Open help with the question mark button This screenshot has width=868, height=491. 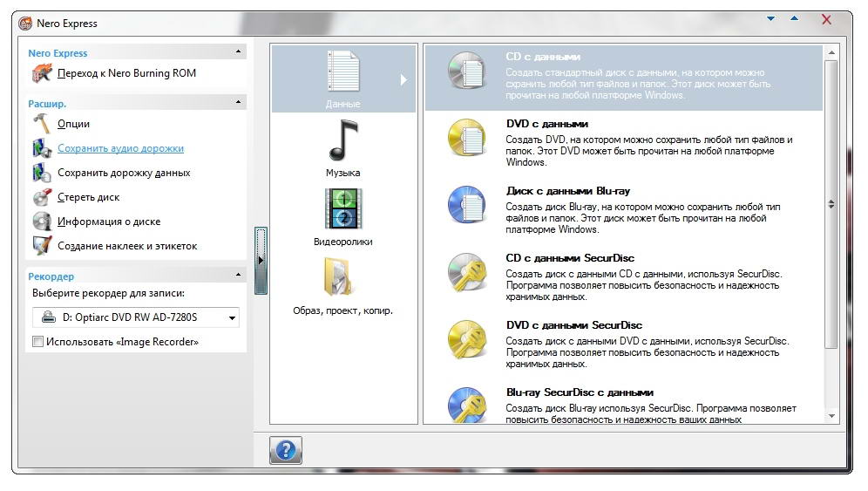tap(286, 450)
